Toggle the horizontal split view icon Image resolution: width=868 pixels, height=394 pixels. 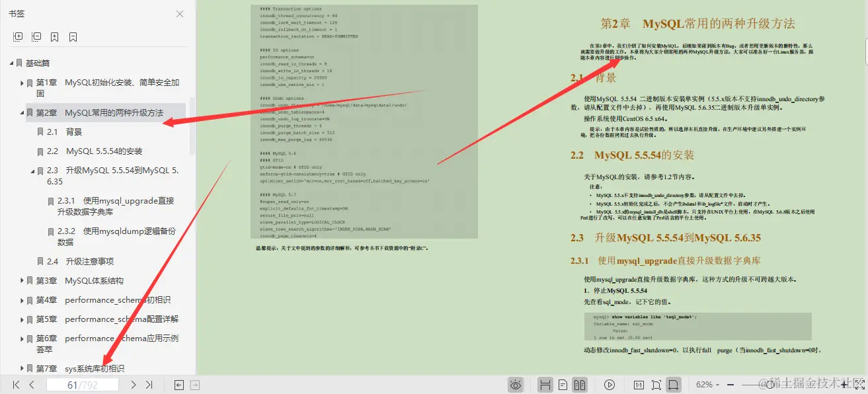point(545,384)
